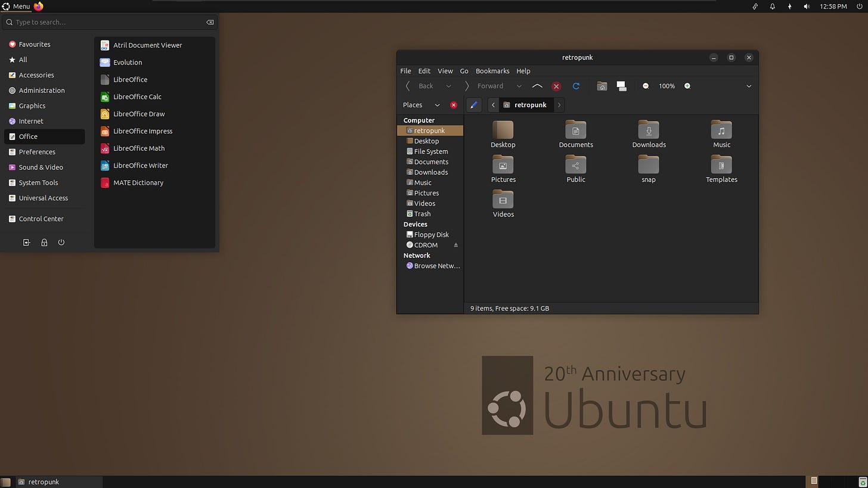Click the Computer icon in file manager toolbar
The image size is (868, 488).
621,86
